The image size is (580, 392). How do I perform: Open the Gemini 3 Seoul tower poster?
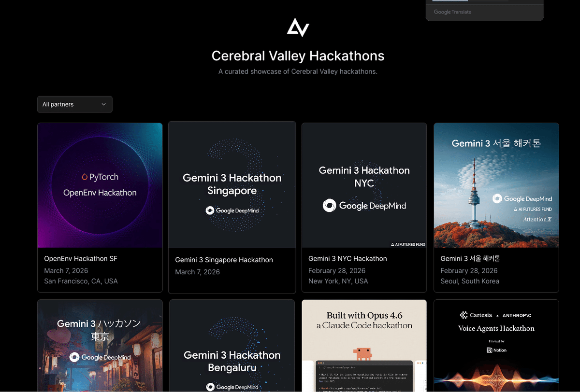[x=496, y=185]
